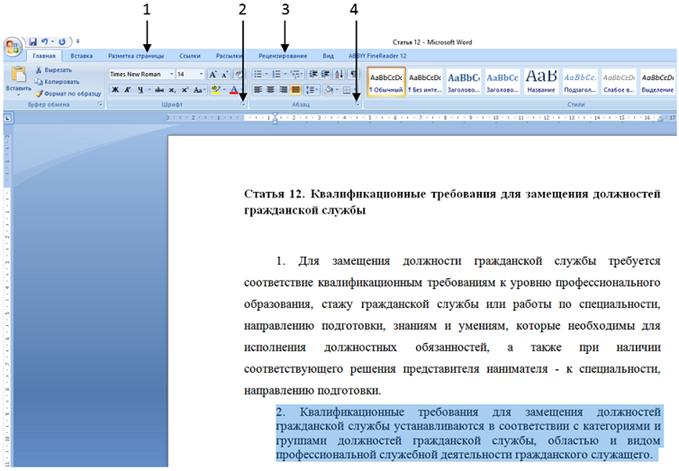Click the right indent marker on ruler
Viewport: 679px width, 471px height.
(x=660, y=118)
